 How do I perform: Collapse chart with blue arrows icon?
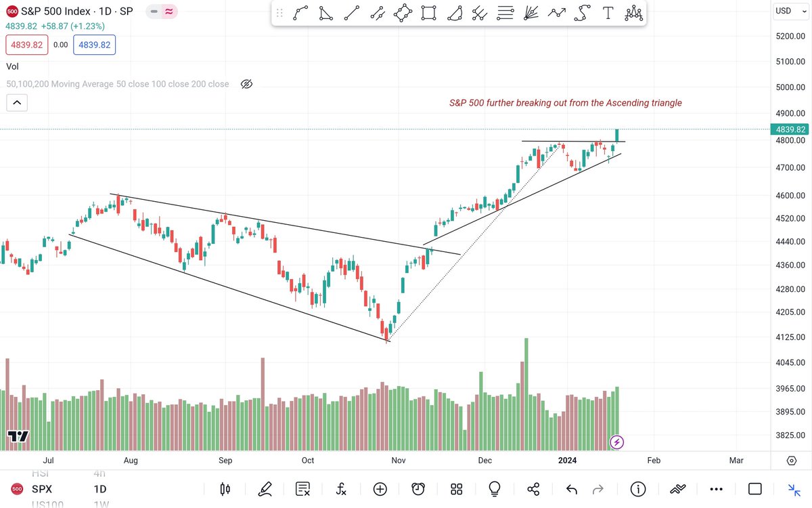pyautogui.click(x=794, y=489)
